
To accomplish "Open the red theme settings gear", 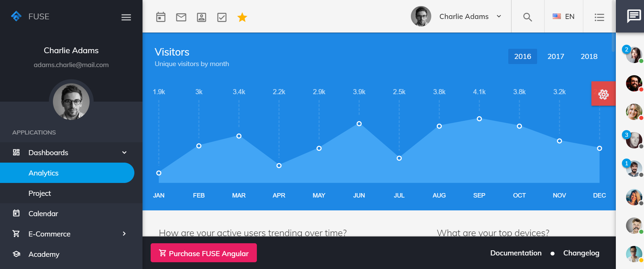I will pyautogui.click(x=604, y=94).
